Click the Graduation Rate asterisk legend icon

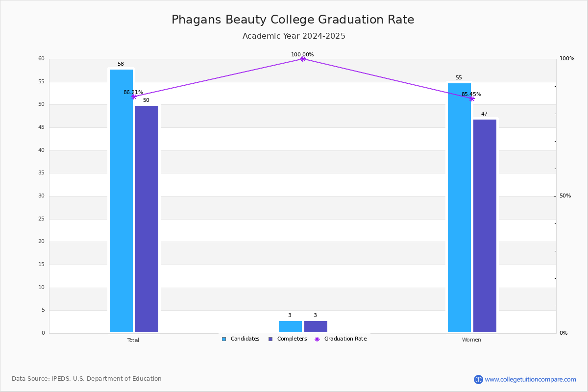[317, 339]
